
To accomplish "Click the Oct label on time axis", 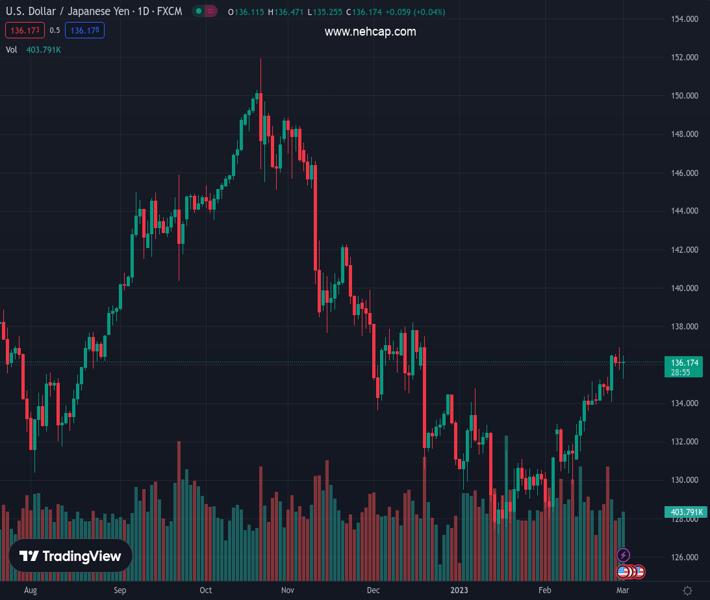I will tap(205, 590).
